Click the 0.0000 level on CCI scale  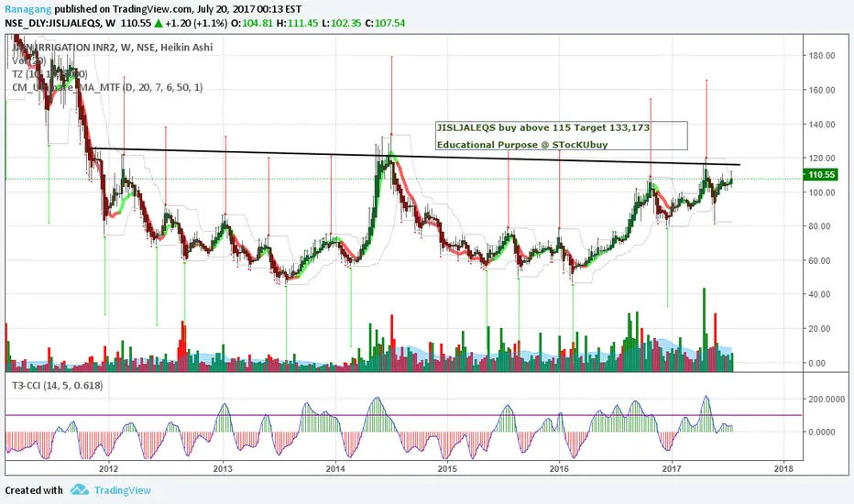tap(823, 433)
